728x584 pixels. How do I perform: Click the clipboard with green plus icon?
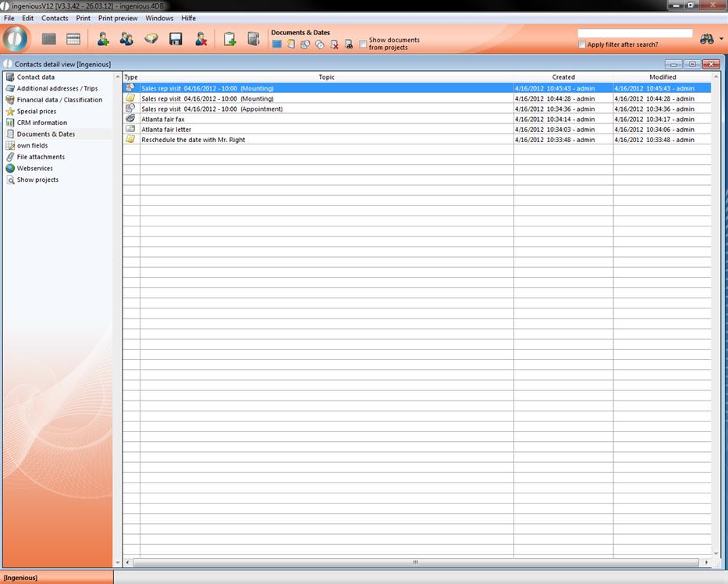click(229, 39)
